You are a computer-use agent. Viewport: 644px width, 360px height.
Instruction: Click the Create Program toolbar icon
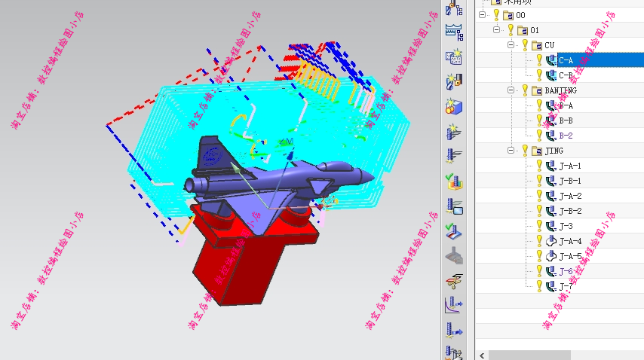tap(454, 57)
